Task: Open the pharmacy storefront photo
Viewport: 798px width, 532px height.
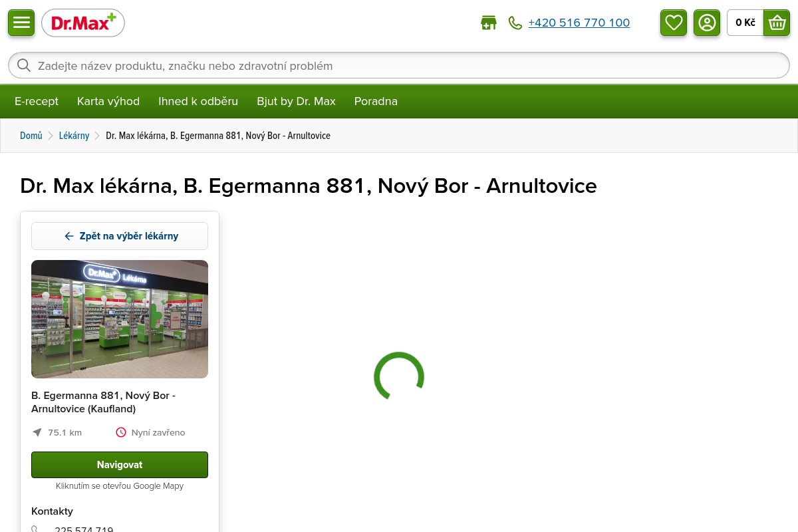Action: (x=120, y=319)
